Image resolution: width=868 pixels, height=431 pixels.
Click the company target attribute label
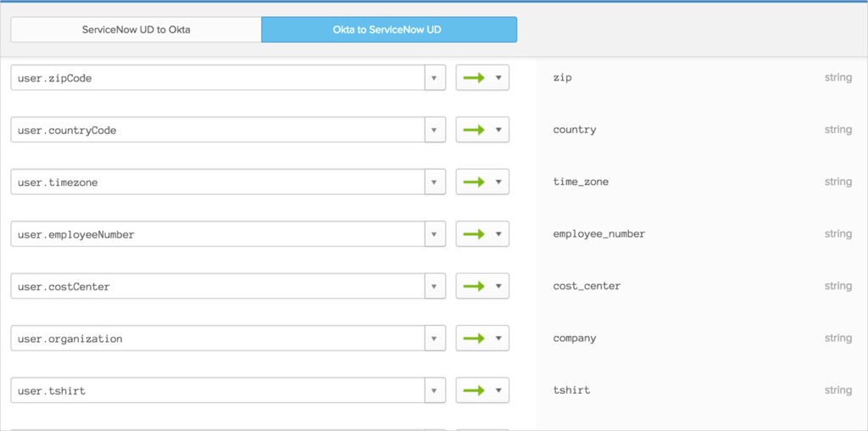(575, 339)
